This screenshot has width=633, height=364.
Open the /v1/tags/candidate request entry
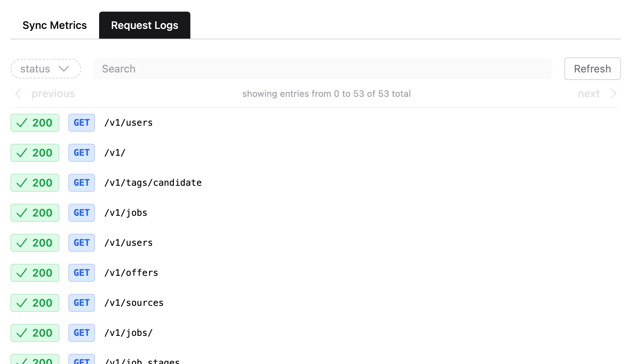click(316, 183)
